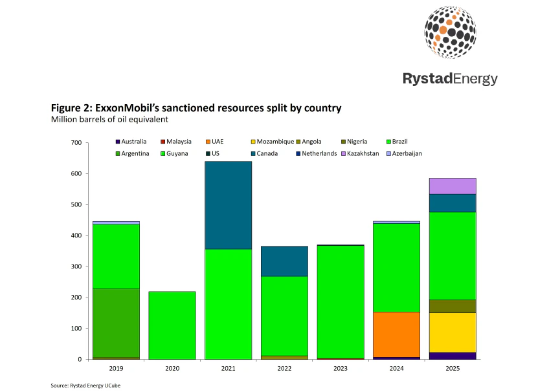Click the "Canada" legend label
Viewport: 560px width, 392px height.
[x=267, y=154]
